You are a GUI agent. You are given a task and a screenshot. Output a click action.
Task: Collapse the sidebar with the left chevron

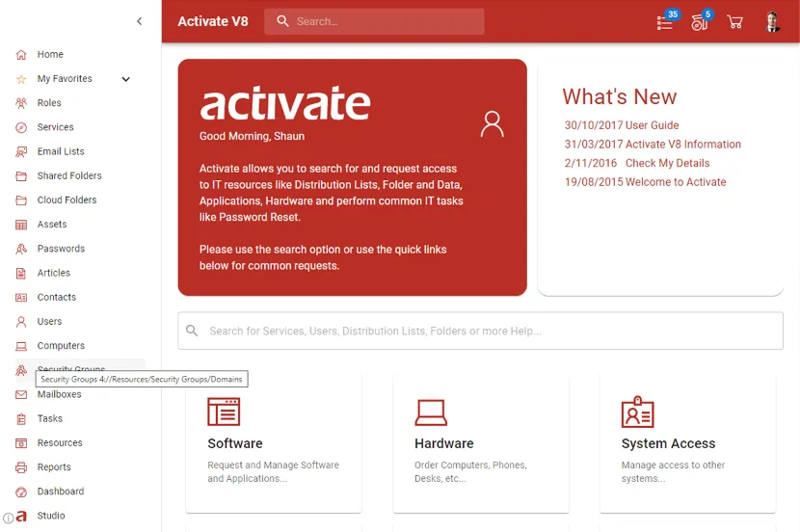coord(140,21)
